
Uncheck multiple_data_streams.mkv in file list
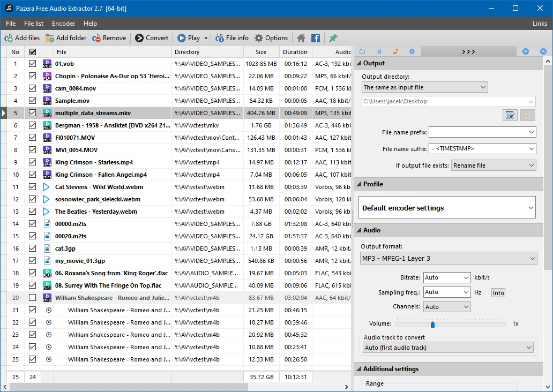click(x=33, y=113)
